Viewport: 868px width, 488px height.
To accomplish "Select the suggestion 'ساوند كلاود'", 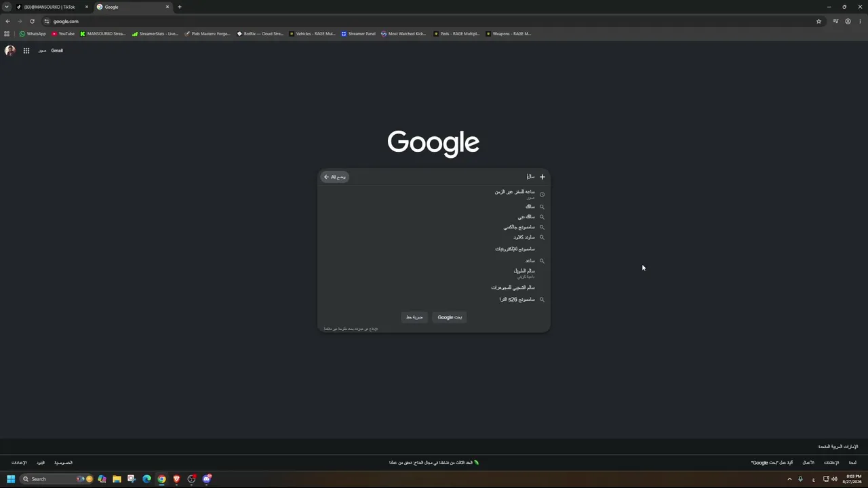I will click(434, 237).
